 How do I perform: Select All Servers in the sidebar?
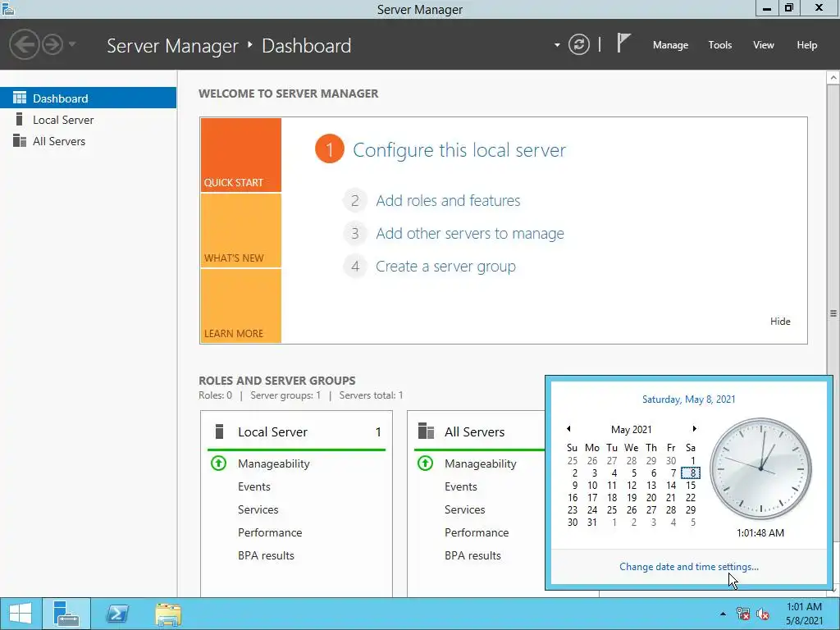coord(88,141)
